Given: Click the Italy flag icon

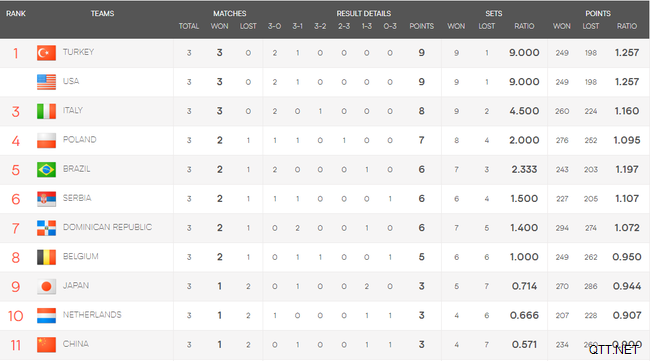Looking at the screenshot, I should click(x=46, y=111).
